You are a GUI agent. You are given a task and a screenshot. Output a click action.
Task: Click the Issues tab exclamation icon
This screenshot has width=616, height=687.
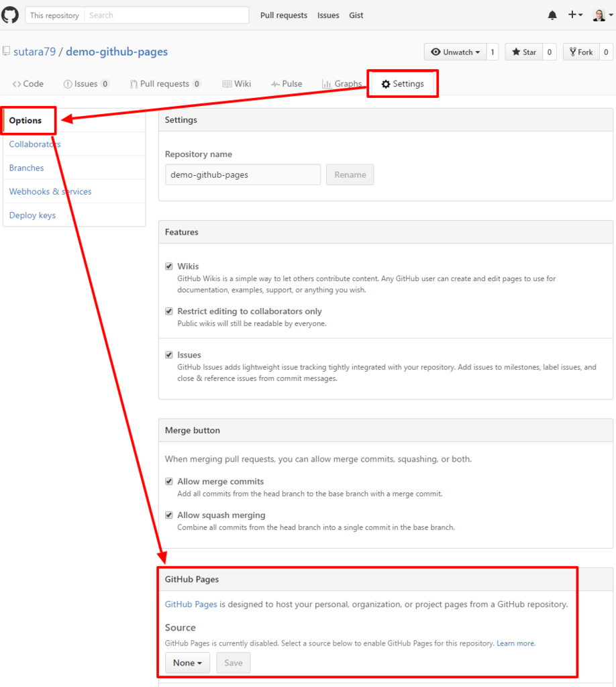[68, 84]
